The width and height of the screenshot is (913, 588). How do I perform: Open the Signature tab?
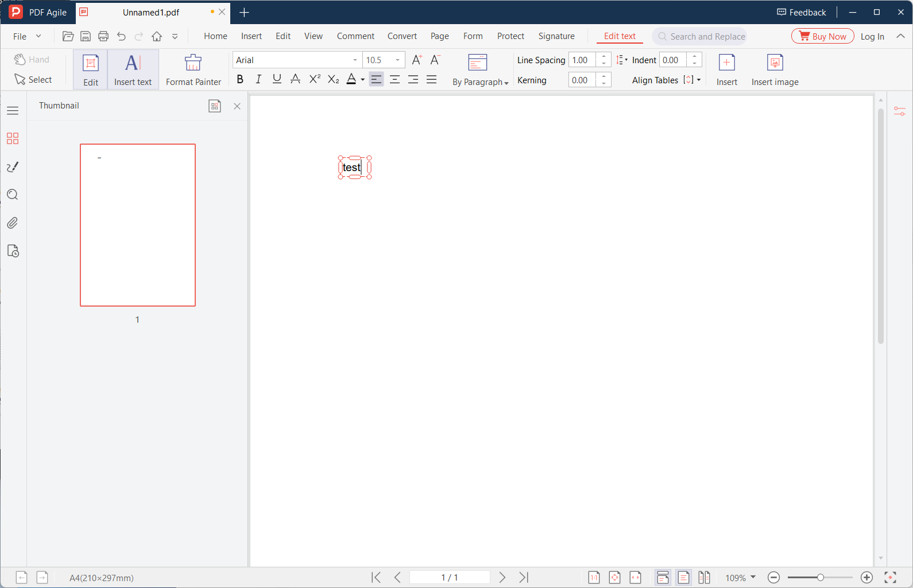click(x=556, y=36)
